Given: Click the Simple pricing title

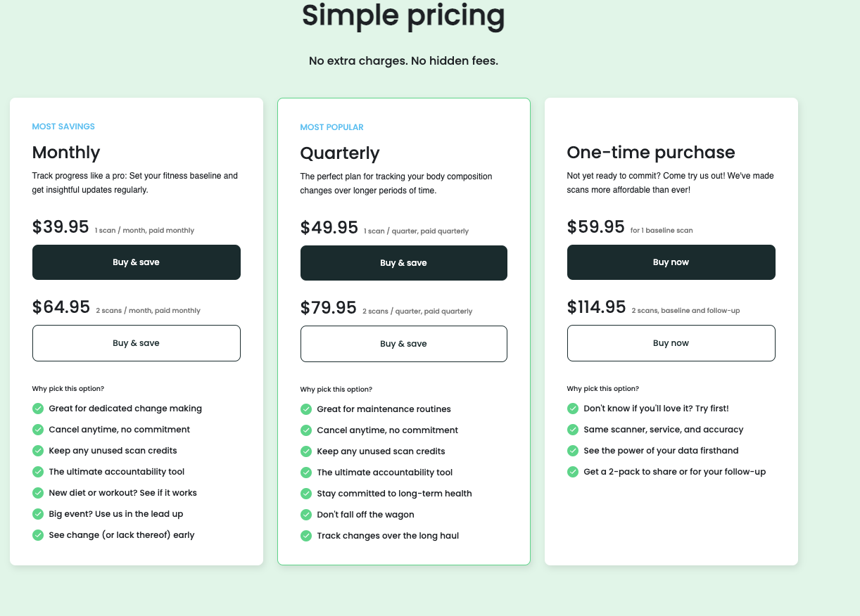Looking at the screenshot, I should tap(403, 15).
